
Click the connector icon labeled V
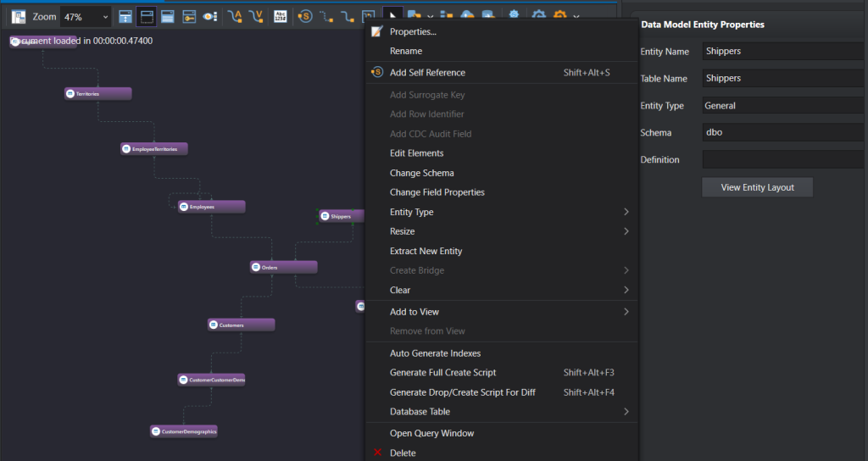click(x=255, y=16)
